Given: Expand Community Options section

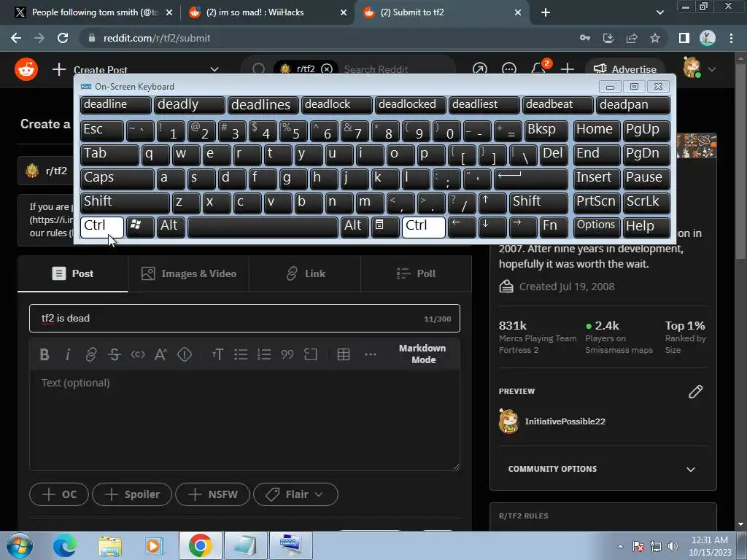Looking at the screenshot, I should pos(690,469).
